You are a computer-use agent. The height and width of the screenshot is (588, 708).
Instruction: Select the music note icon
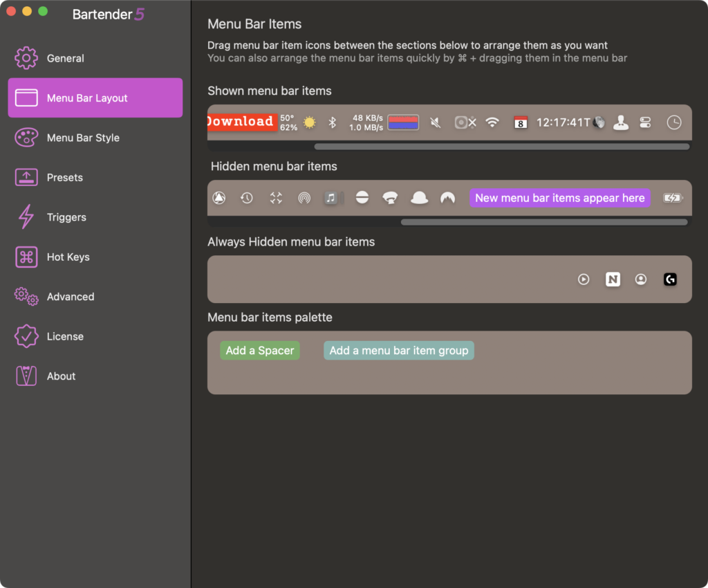[331, 198]
